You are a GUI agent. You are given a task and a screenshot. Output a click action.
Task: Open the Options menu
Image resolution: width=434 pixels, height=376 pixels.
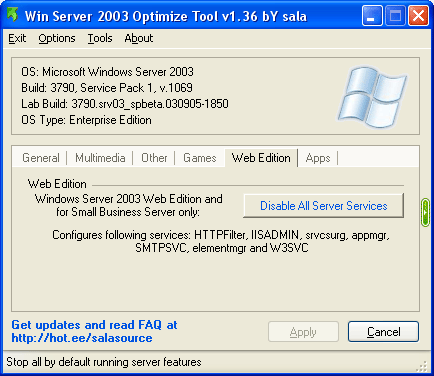click(57, 38)
